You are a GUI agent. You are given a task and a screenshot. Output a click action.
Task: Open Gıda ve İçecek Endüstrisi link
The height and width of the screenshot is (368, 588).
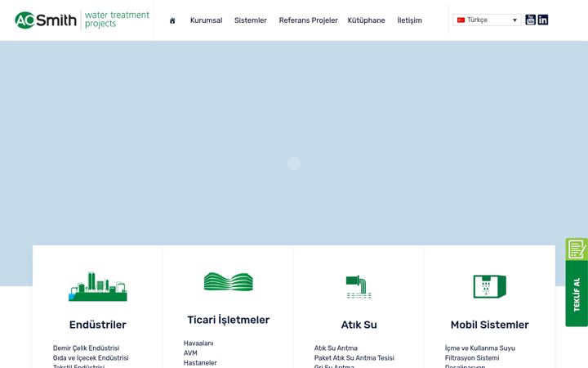(x=91, y=358)
